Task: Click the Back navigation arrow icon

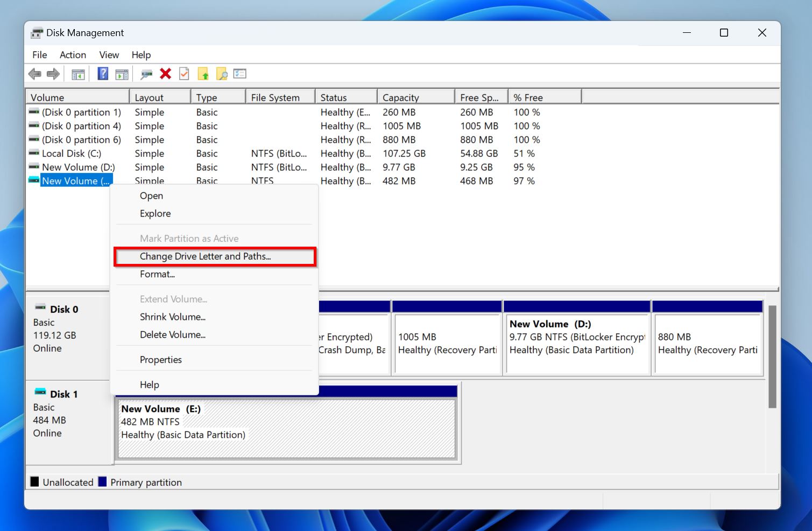Action: click(35, 74)
